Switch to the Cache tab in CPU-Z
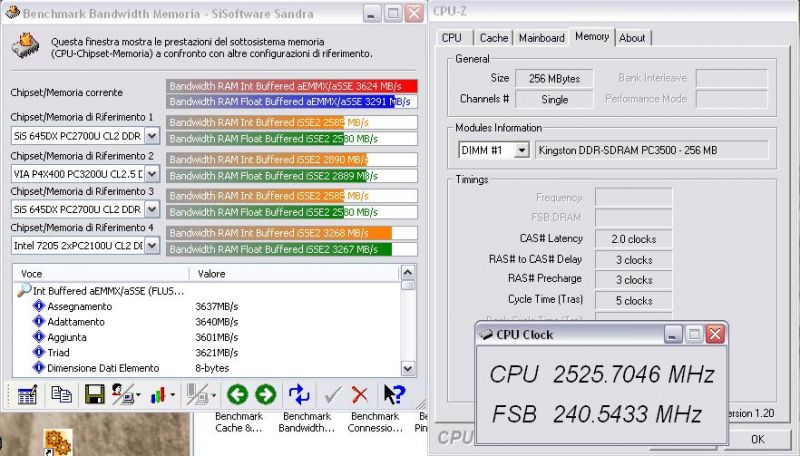This screenshot has height=456, width=800. [x=494, y=38]
